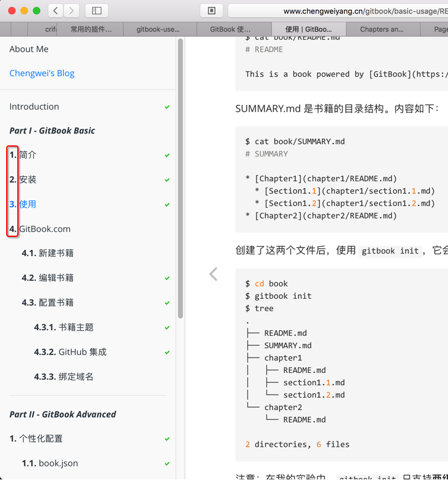Click the Part I - GitBook Basic heading

[52, 131]
